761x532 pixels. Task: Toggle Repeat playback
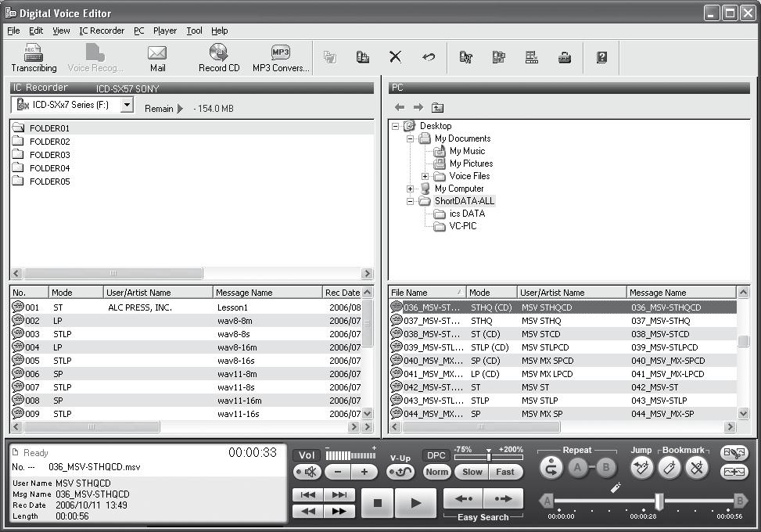(x=551, y=468)
